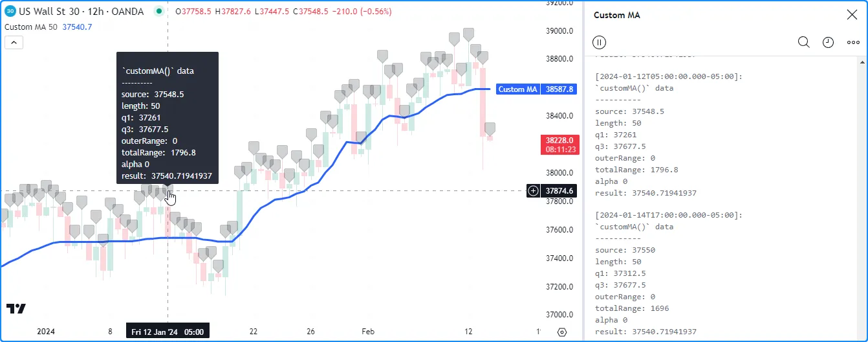Click the TradingView logo on chart
Image resolution: width=868 pixels, height=342 pixels.
[16, 308]
